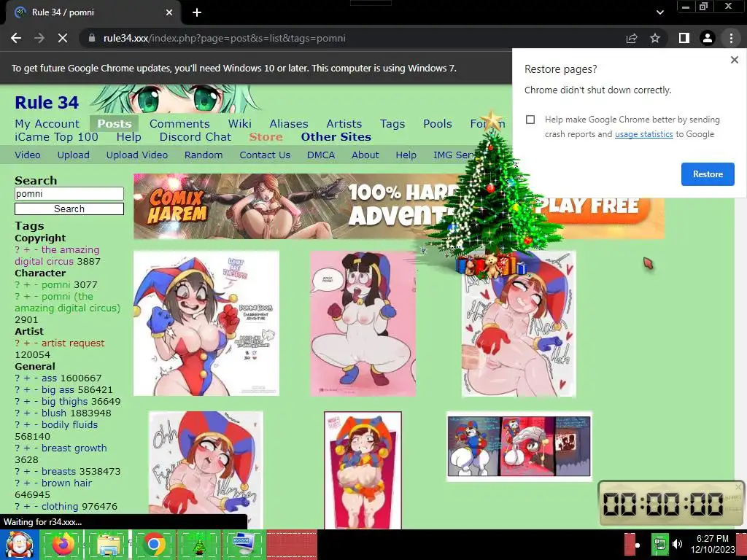Viewport: 747px width, 560px height.
Task: Stop loading the page
Action: (x=63, y=38)
